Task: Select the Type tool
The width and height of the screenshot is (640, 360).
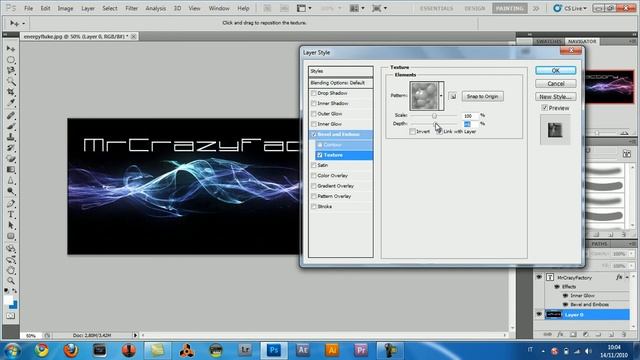Action: click(11, 215)
